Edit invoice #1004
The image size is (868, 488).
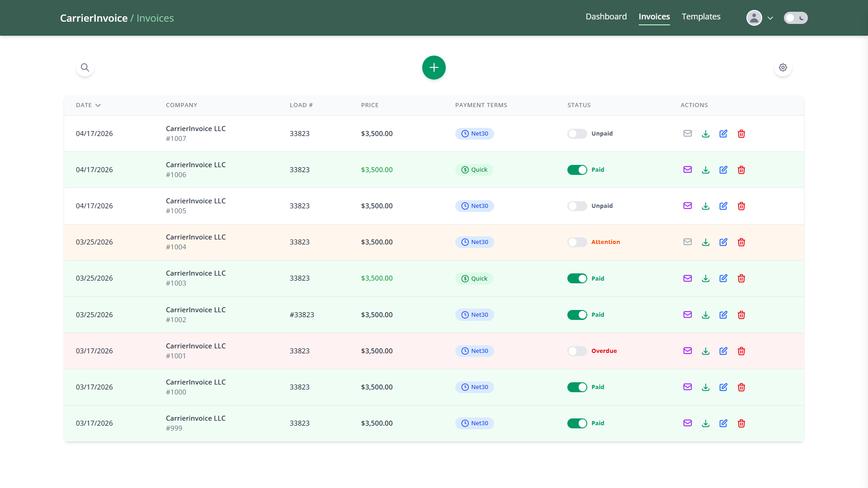click(x=723, y=242)
